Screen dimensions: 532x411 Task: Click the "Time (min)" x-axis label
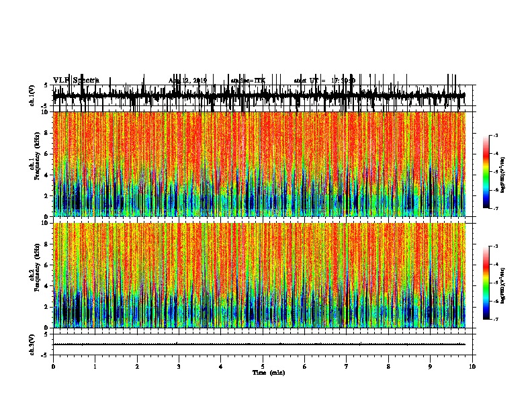(269, 373)
